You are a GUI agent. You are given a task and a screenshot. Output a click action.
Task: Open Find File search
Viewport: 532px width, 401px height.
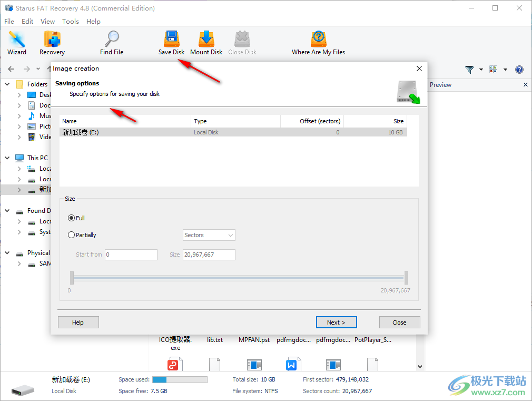pos(112,43)
